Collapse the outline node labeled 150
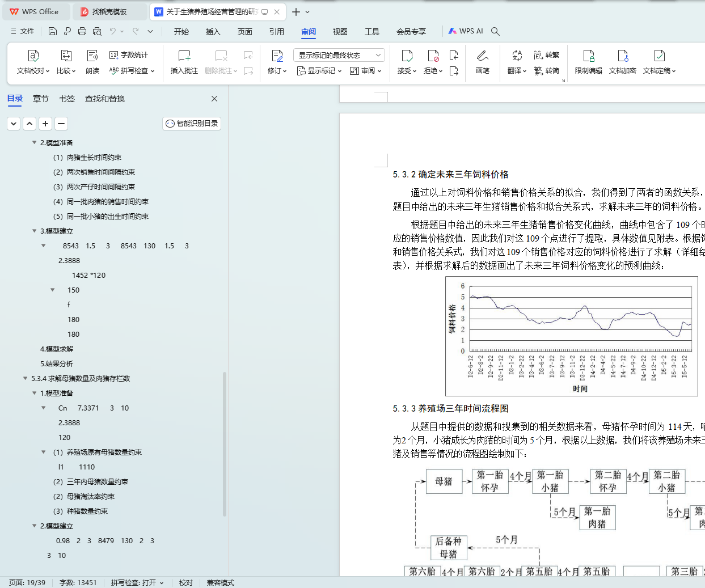Image resolution: width=705 pixels, height=588 pixels. 53,290
